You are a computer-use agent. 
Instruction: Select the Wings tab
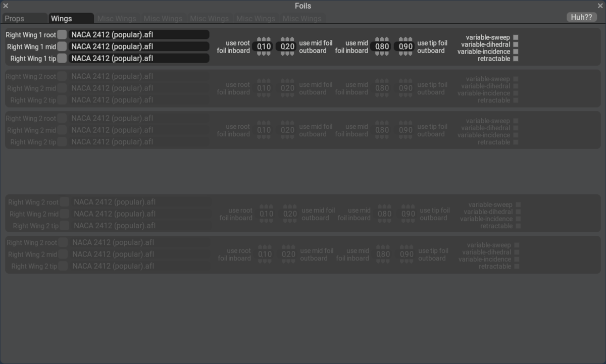(x=71, y=19)
